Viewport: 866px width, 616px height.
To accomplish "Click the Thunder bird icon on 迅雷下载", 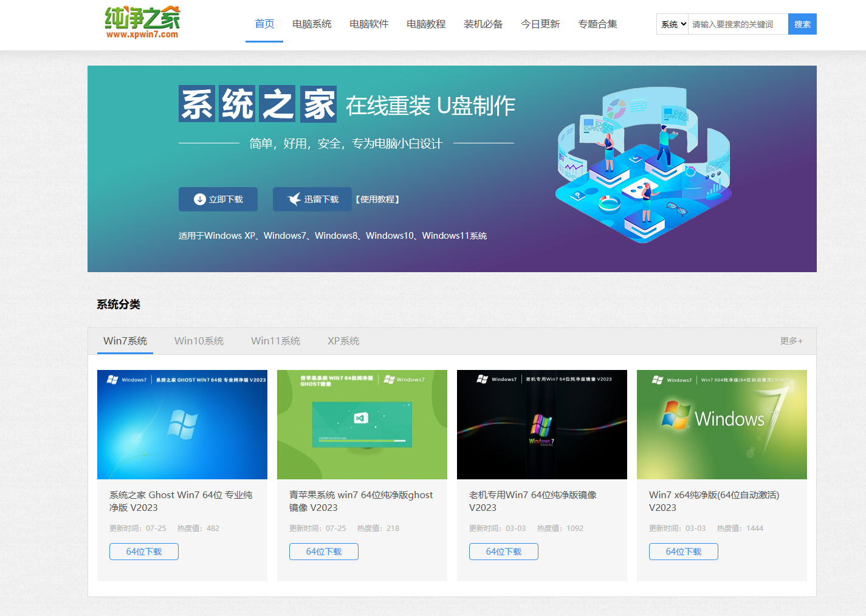I will point(294,199).
